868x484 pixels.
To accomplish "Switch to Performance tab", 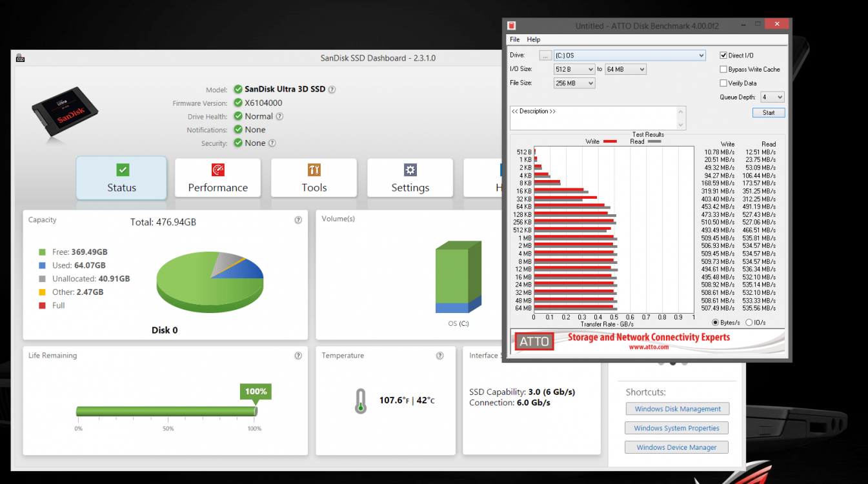I will pos(218,178).
